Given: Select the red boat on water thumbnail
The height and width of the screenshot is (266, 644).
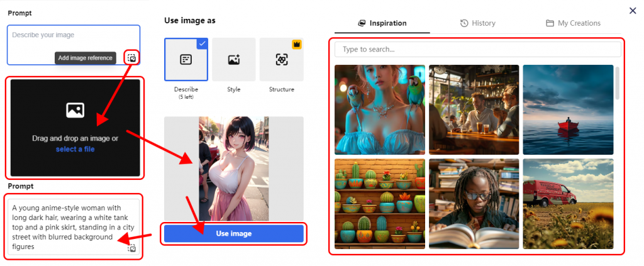Looking at the screenshot, I should pos(567,109).
